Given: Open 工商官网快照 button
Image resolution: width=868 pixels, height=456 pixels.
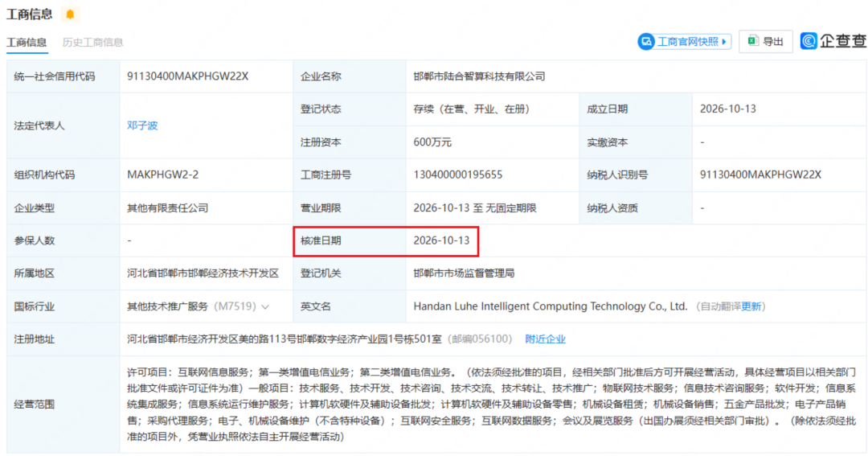Looking at the screenshot, I should tap(684, 42).
